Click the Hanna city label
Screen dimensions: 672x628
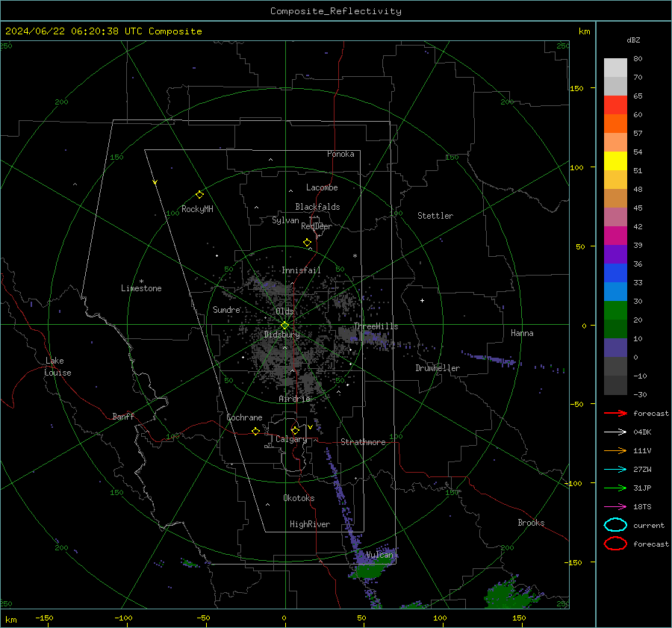pyautogui.click(x=522, y=333)
